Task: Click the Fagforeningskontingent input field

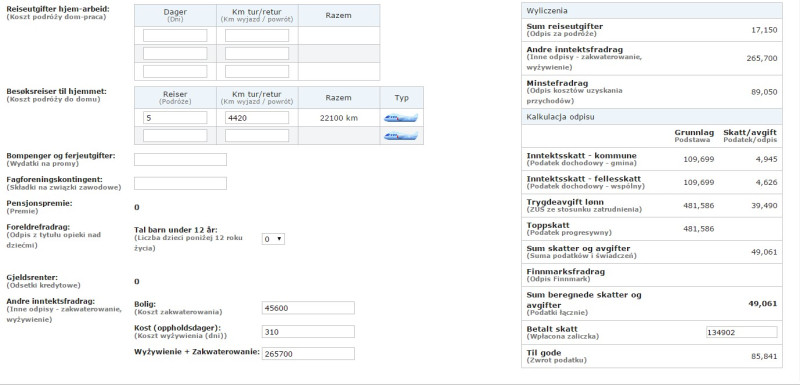Action: click(x=181, y=184)
